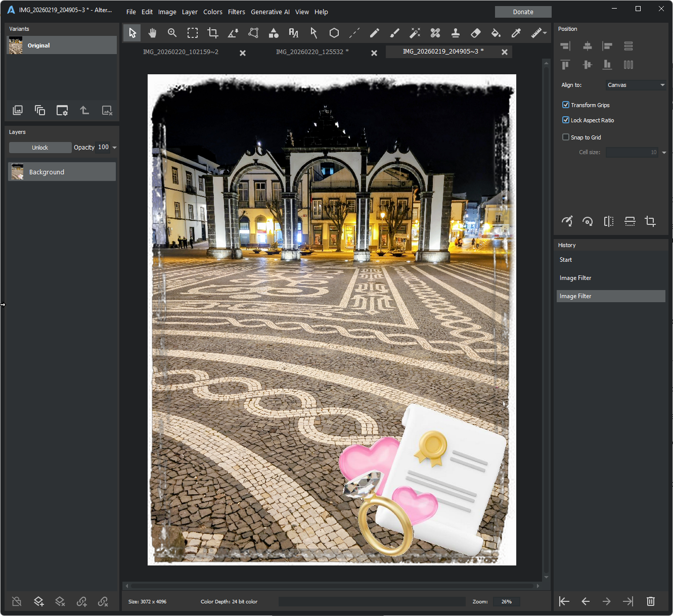Click the Donate button

tap(523, 12)
